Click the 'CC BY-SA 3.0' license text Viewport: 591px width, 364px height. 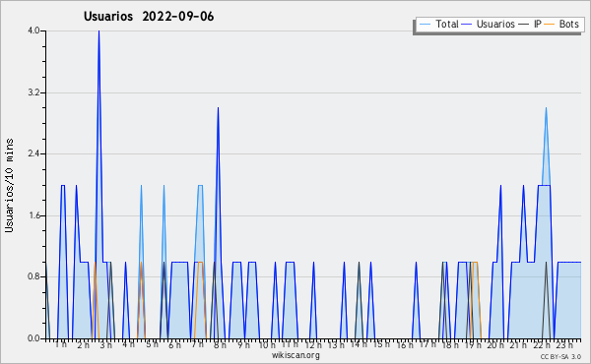tap(560, 356)
